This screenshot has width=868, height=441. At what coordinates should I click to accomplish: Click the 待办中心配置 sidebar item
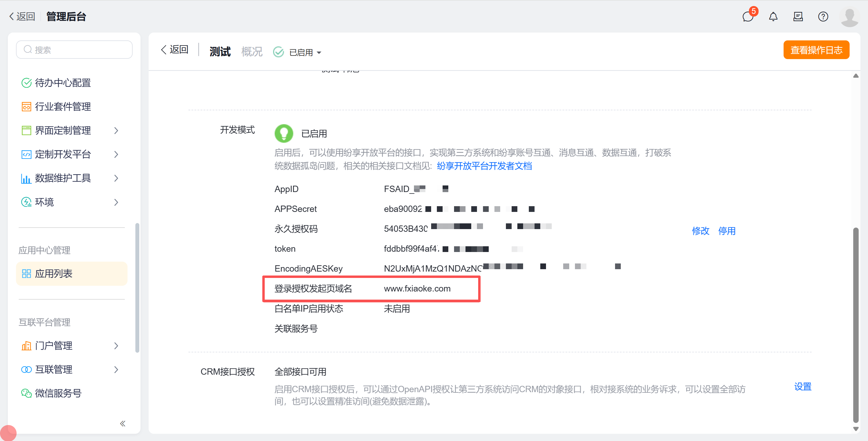(x=63, y=83)
